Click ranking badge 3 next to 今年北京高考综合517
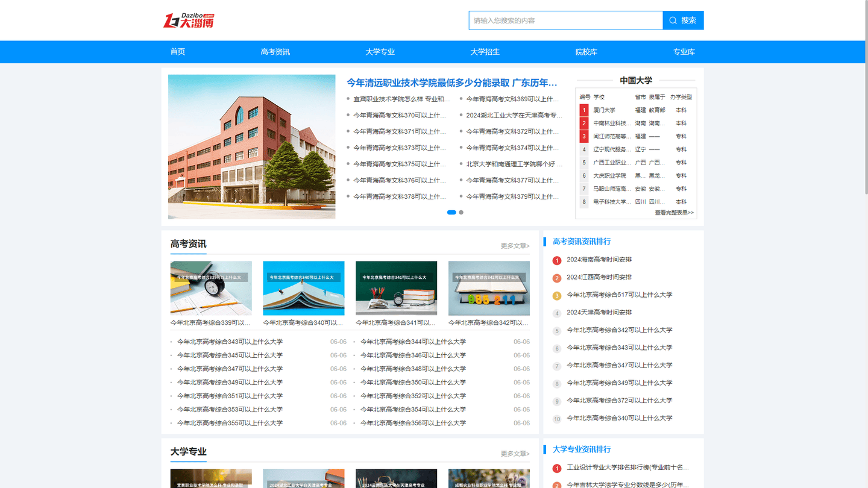The width and height of the screenshot is (868, 488). (557, 296)
